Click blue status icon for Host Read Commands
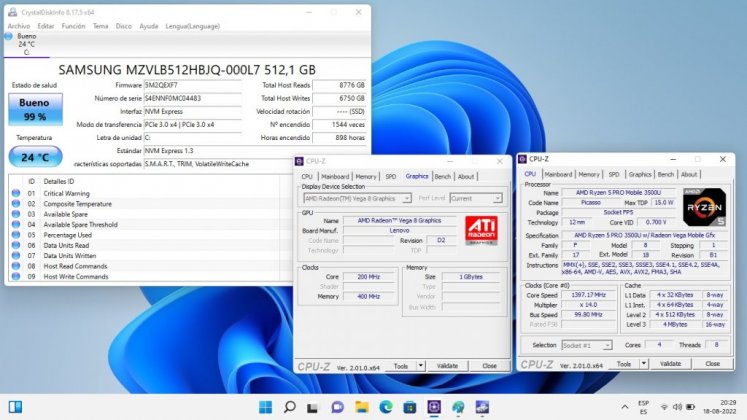Image resolution: width=747 pixels, height=420 pixels. 16,266
